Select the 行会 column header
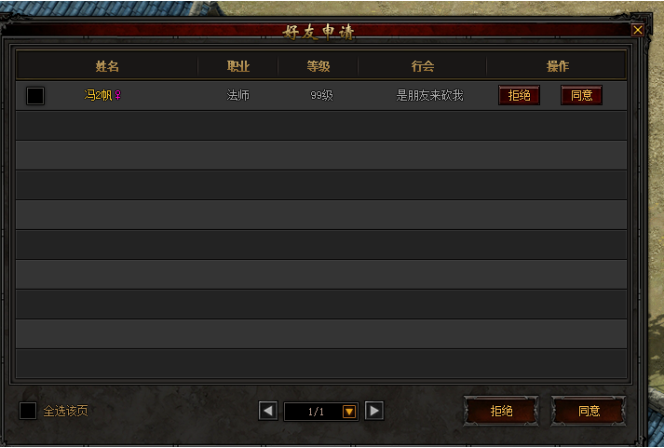The image size is (664, 448). pos(423,66)
